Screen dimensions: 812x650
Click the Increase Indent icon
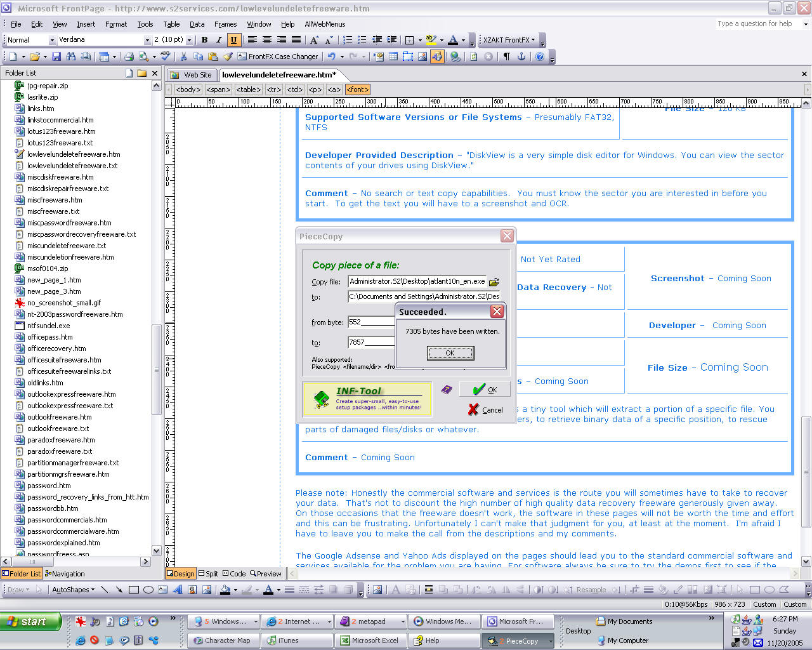point(391,40)
